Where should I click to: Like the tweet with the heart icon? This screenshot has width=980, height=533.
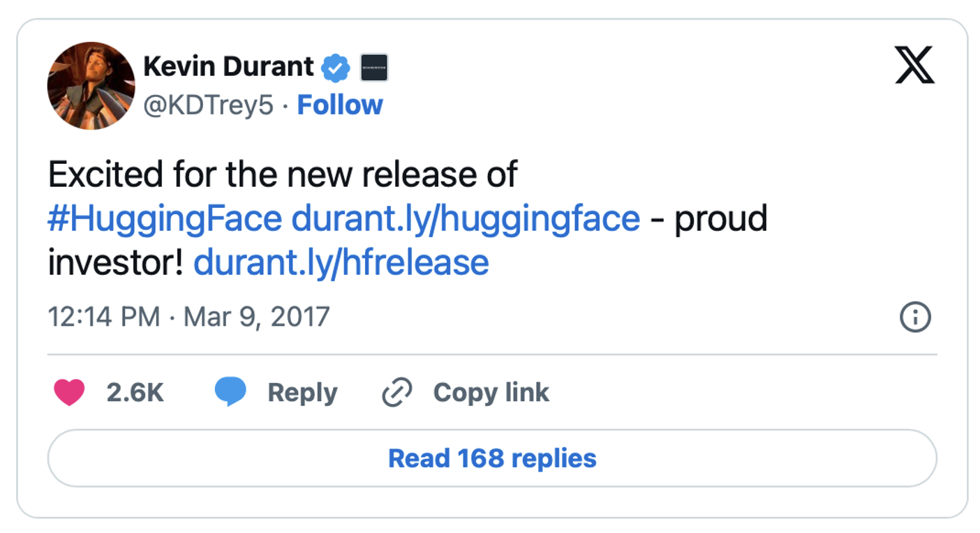[x=69, y=392]
